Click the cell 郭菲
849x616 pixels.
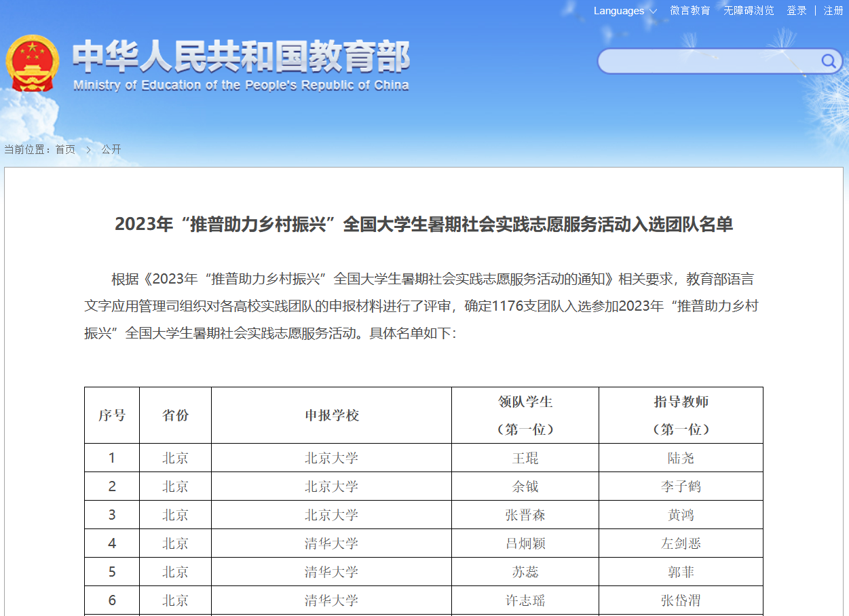[x=681, y=572]
